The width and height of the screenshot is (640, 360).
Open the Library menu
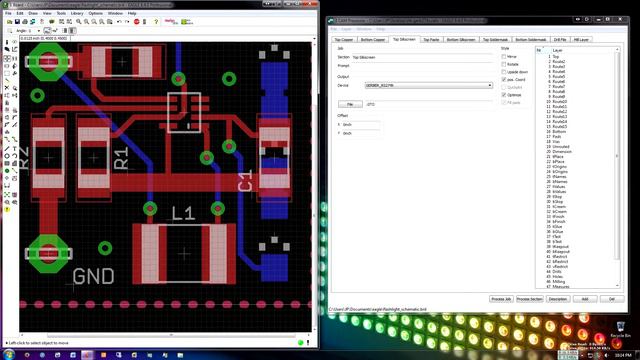[77, 13]
